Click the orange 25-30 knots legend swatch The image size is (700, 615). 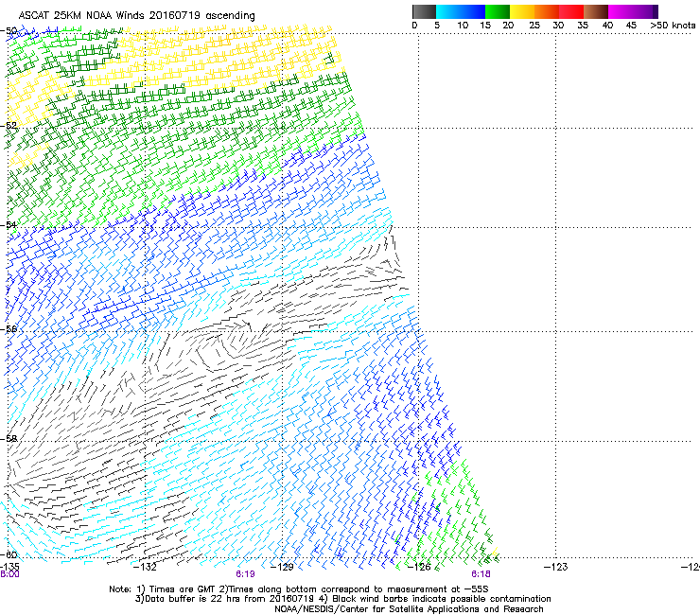tap(547, 11)
